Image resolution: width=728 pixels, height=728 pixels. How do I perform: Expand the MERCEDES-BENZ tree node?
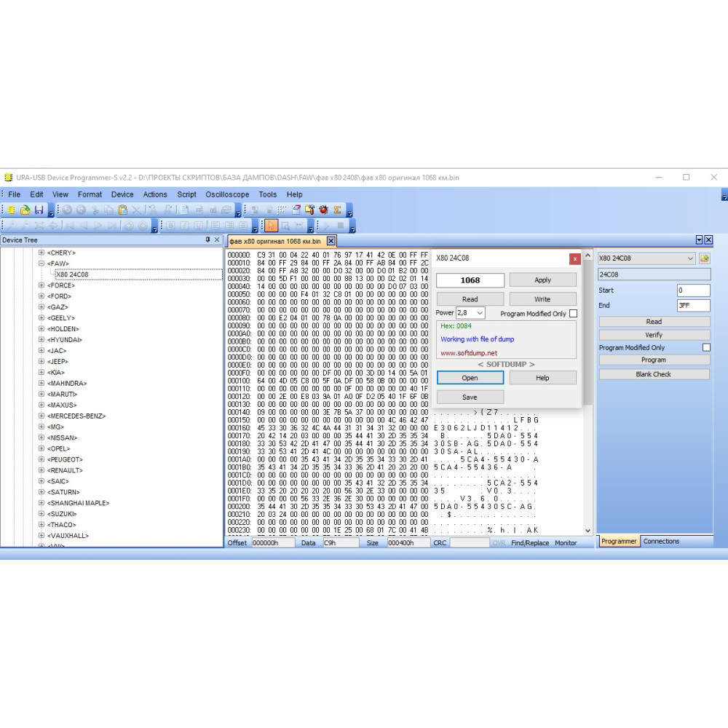(41, 416)
